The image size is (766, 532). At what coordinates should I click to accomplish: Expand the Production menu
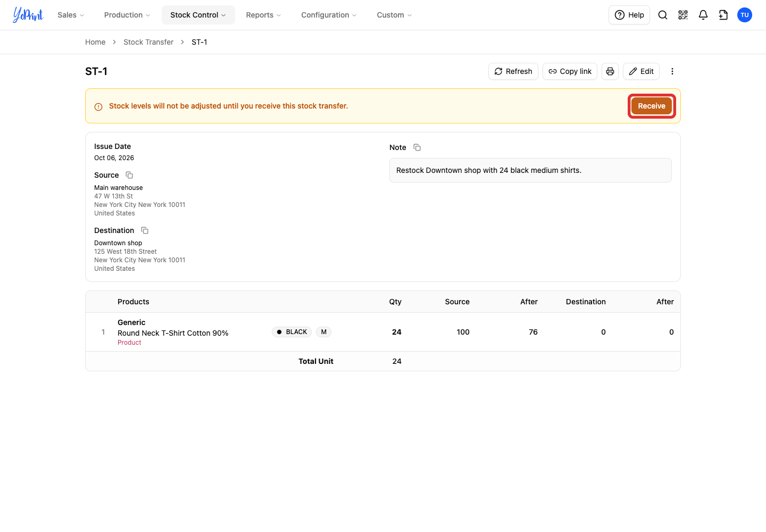127,15
